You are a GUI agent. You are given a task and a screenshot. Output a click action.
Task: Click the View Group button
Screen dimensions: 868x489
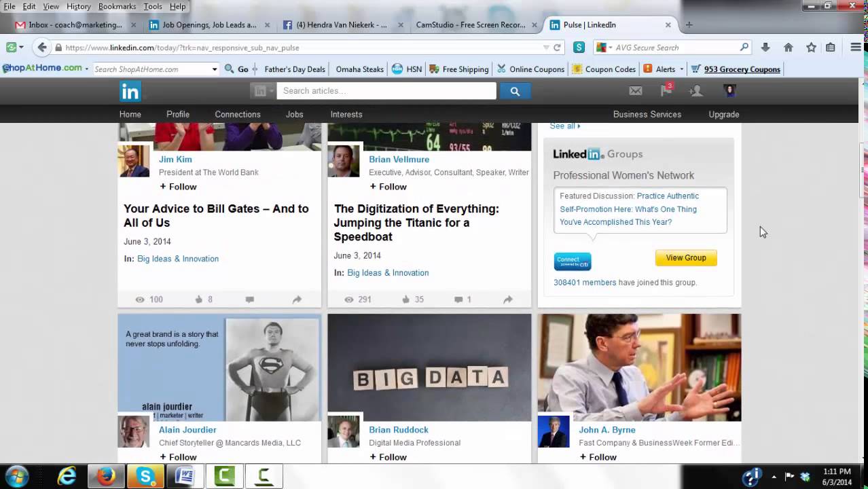[685, 258]
